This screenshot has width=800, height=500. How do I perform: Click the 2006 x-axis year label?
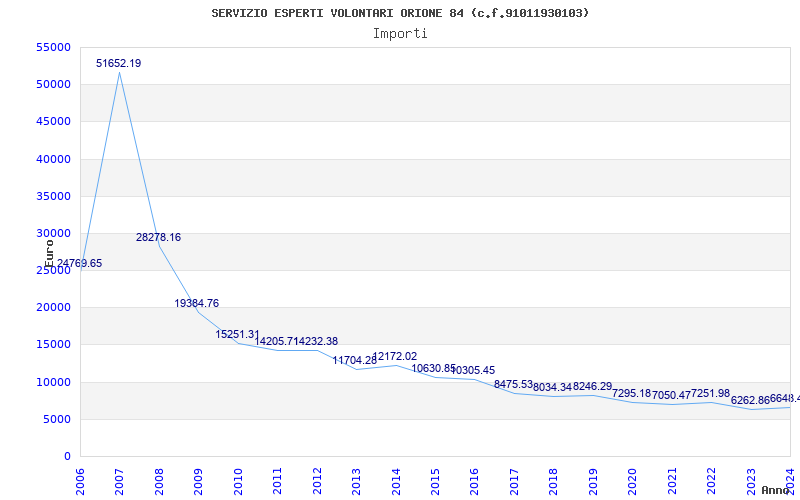pyautogui.click(x=80, y=481)
